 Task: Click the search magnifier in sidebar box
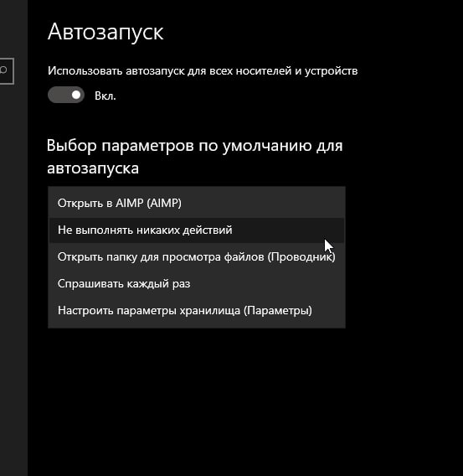3,70
